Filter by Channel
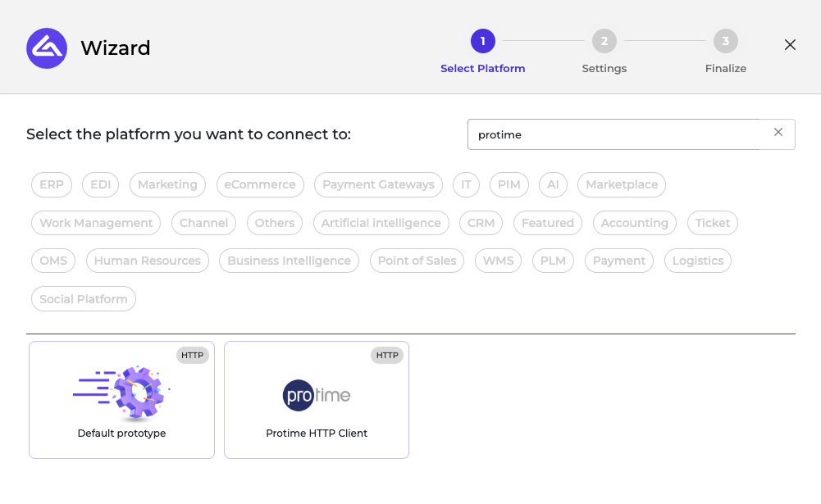821x504 pixels. (203, 223)
